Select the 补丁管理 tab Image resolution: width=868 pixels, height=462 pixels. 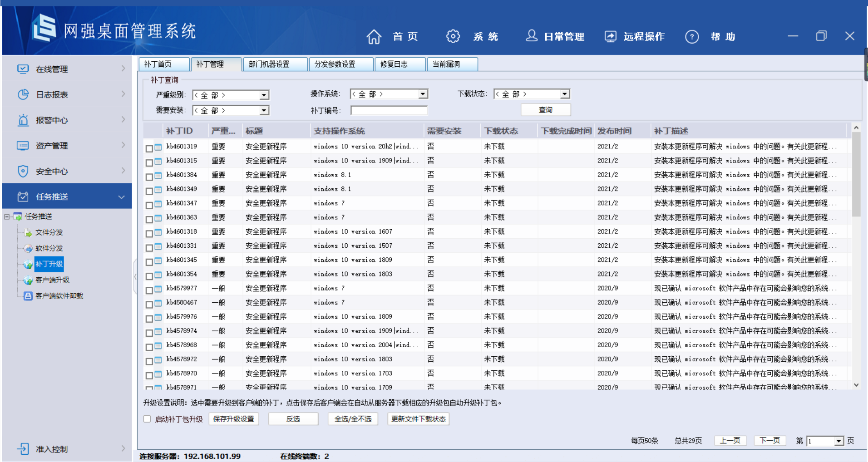[x=216, y=64]
